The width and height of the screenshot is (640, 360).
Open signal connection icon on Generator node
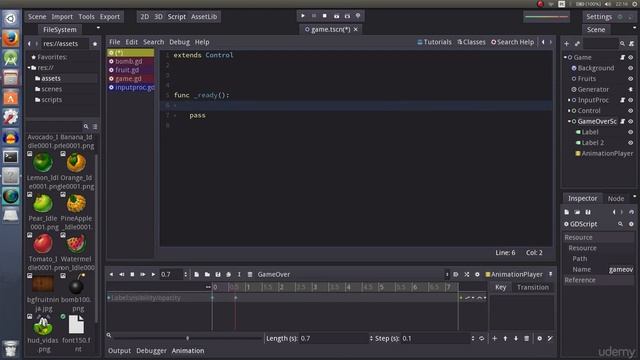pyautogui.click(x=631, y=89)
